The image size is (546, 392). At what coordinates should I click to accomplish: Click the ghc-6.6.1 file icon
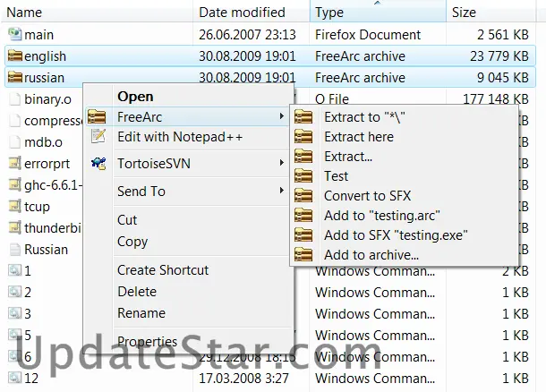pyautogui.click(x=14, y=184)
